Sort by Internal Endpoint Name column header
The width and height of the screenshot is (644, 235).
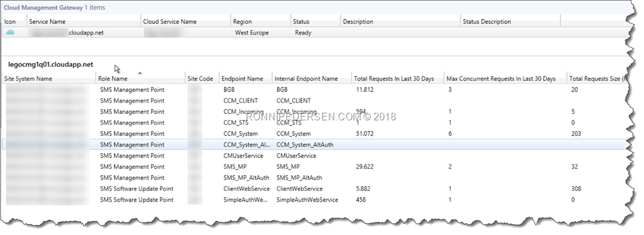306,79
